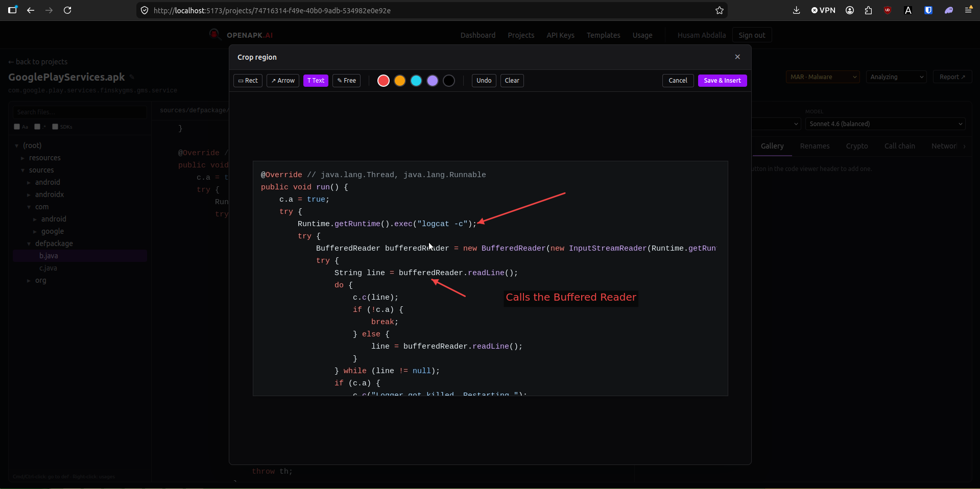Viewport: 980px width, 489px height.
Task: Close the Crop region dialog
Action: click(x=737, y=57)
